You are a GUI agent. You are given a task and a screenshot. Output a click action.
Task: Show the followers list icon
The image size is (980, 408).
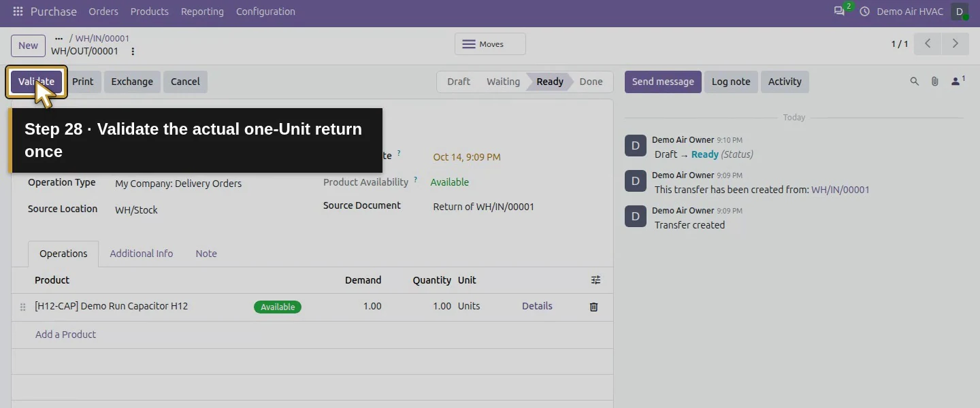click(958, 81)
